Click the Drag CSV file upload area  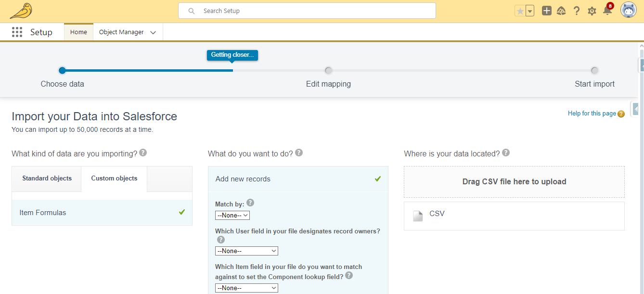pos(514,182)
